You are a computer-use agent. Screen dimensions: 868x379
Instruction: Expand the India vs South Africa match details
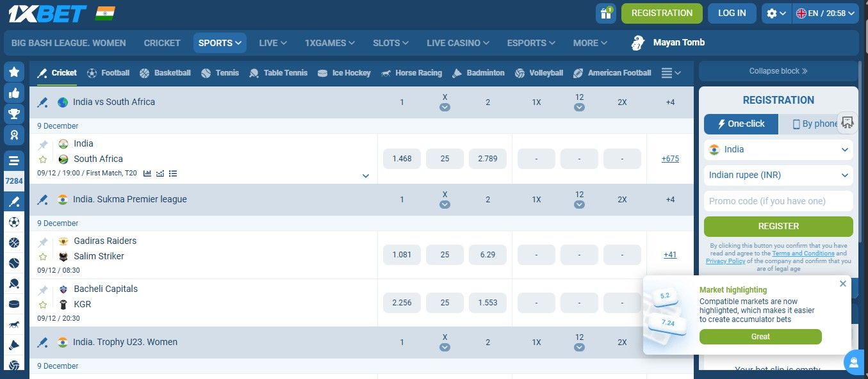coord(366,175)
